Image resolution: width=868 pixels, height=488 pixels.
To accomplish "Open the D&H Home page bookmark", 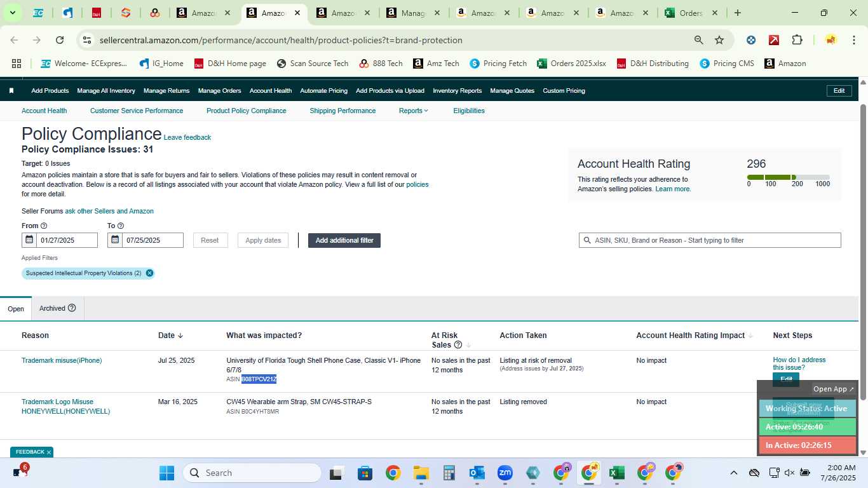I will pos(230,64).
